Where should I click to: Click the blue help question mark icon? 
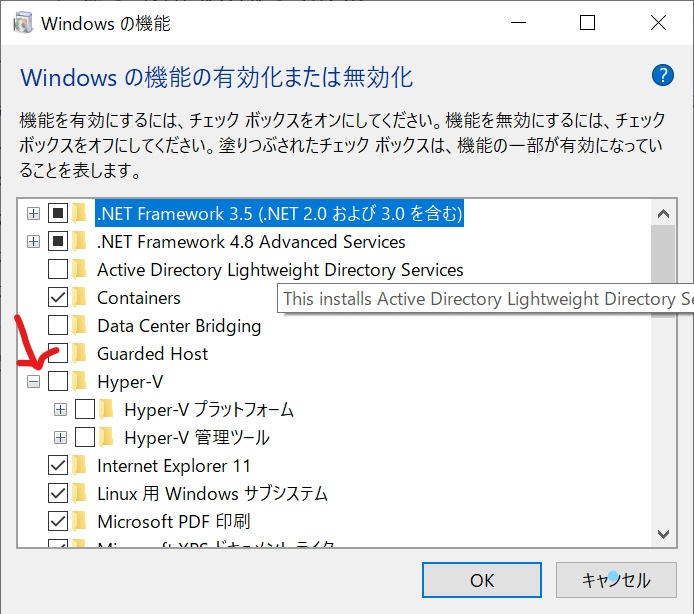(x=662, y=75)
